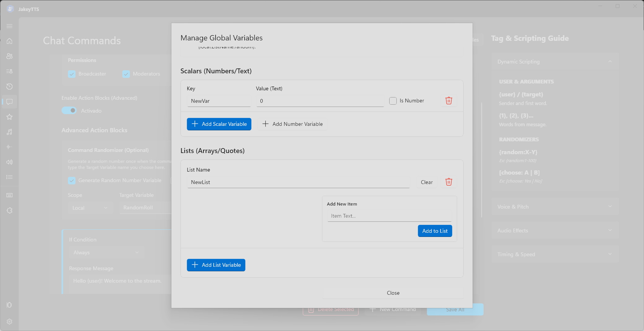Open the bug debug sidebar icon
644x331 pixels.
point(9,305)
